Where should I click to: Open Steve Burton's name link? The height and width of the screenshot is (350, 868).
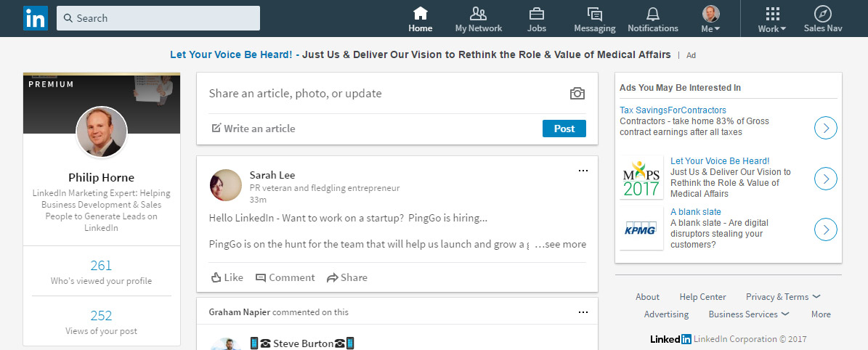click(304, 344)
